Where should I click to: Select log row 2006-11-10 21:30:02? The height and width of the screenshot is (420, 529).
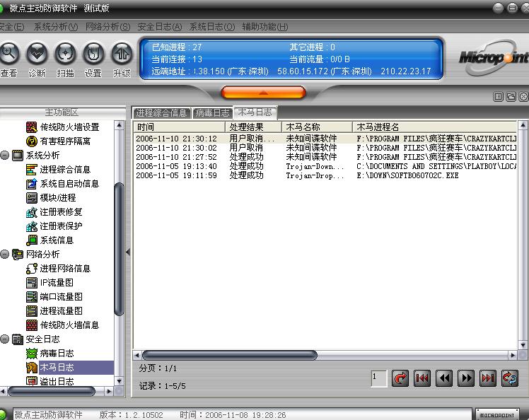coord(325,148)
